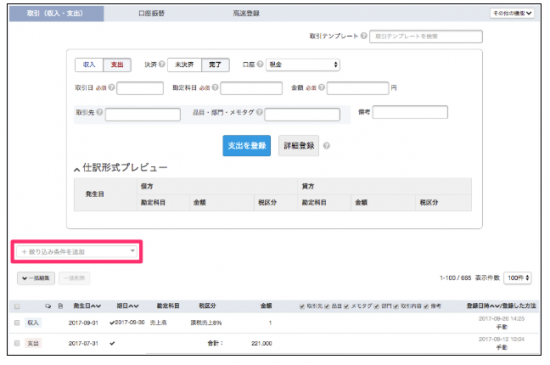Click help icon beside 金額 field label
The image size is (550, 365).
click(x=321, y=87)
